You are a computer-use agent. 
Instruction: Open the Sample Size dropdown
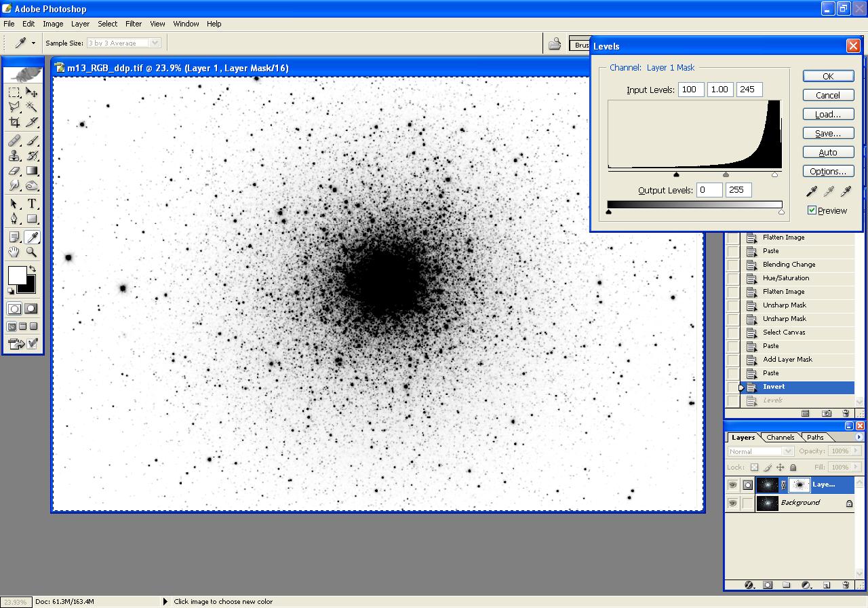pyautogui.click(x=155, y=43)
